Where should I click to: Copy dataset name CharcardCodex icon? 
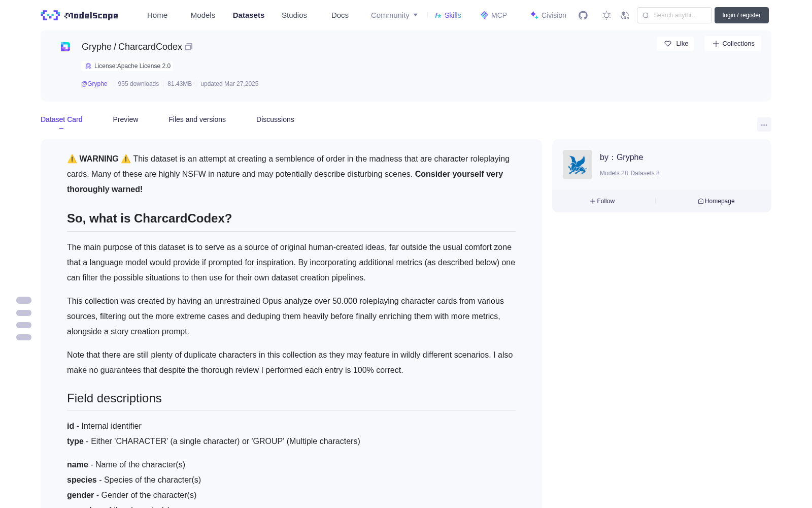click(189, 47)
